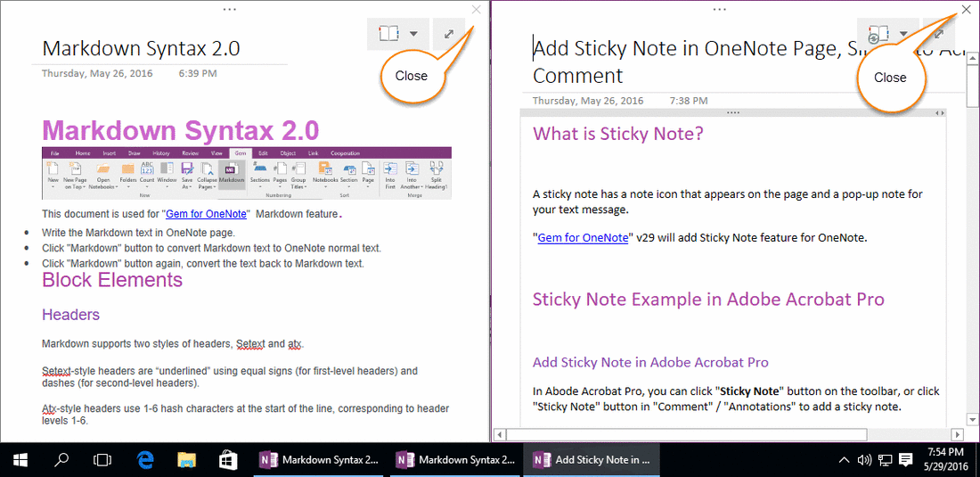This screenshot has width=980, height=477.
Task: Toggle full page view in Markdown Syntax window
Action: [449, 34]
